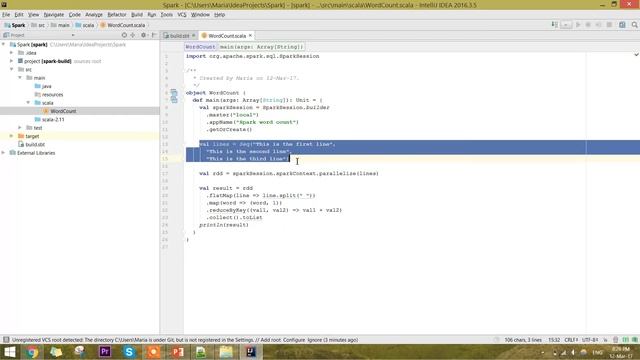The height and width of the screenshot is (360, 640).
Task: Open the View menu
Action: click(x=33, y=15)
